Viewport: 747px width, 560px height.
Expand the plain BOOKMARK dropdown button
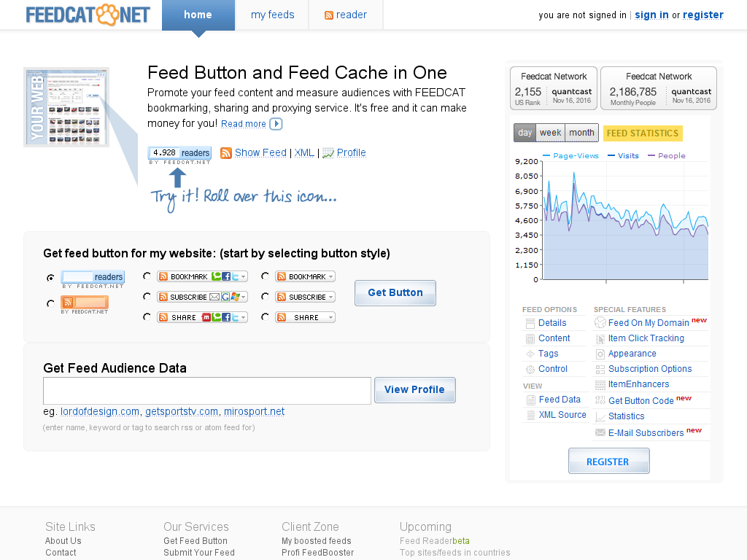tap(306, 276)
